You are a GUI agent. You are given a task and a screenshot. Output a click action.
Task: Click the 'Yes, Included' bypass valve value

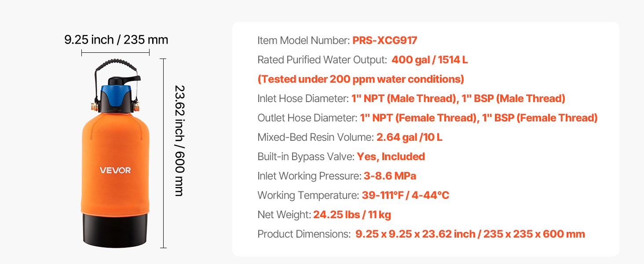[x=391, y=157]
